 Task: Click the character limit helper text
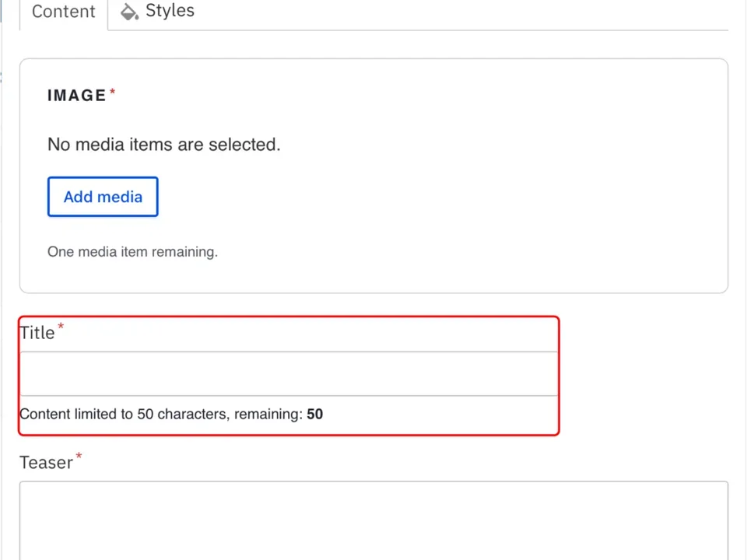coord(171,414)
